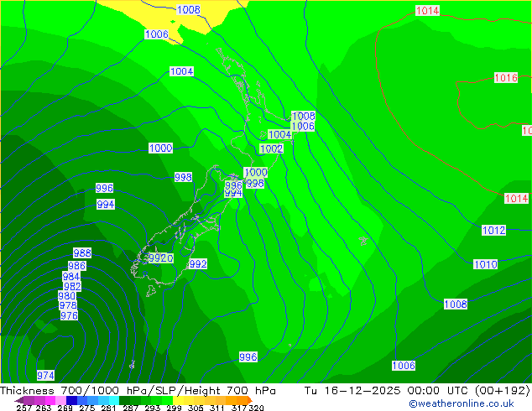Click the Stewart Island outline
532x411 pixels.
click(x=151, y=291)
